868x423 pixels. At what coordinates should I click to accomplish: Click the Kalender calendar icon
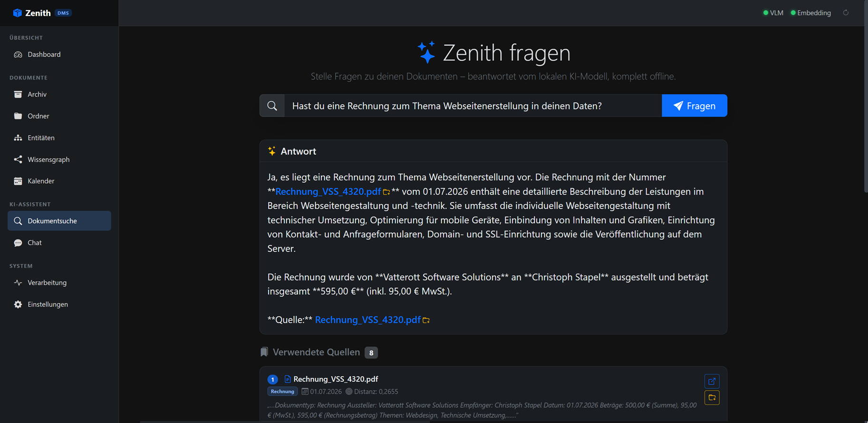point(18,181)
